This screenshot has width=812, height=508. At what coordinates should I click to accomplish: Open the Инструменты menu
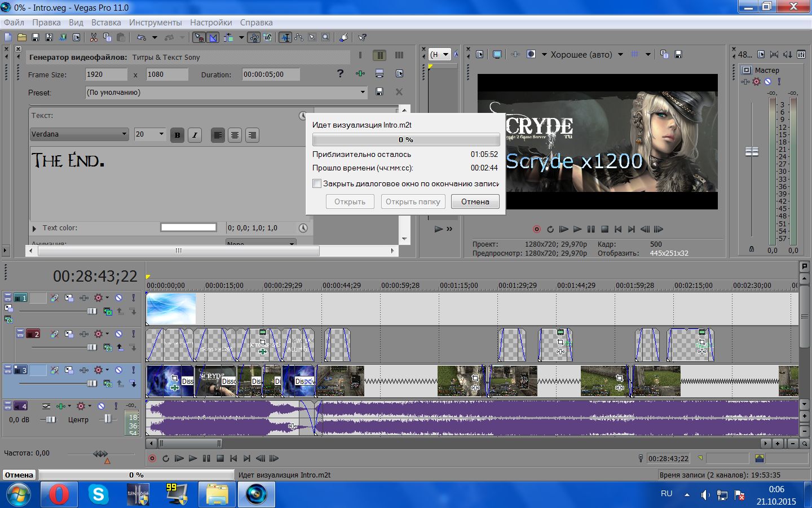point(155,23)
